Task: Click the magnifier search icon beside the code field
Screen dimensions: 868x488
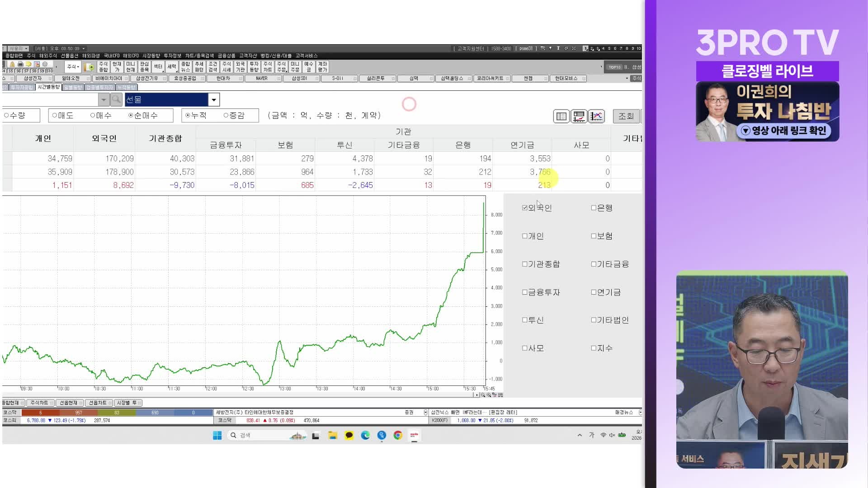Action: coord(116,99)
